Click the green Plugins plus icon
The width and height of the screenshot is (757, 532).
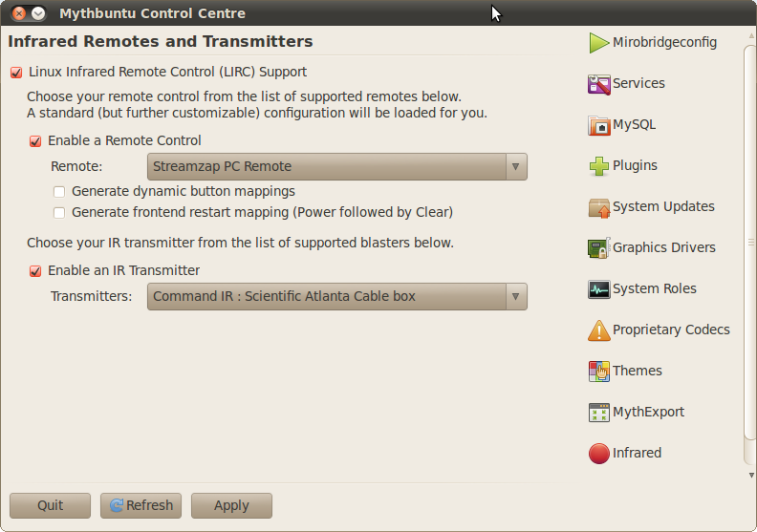[x=599, y=166]
